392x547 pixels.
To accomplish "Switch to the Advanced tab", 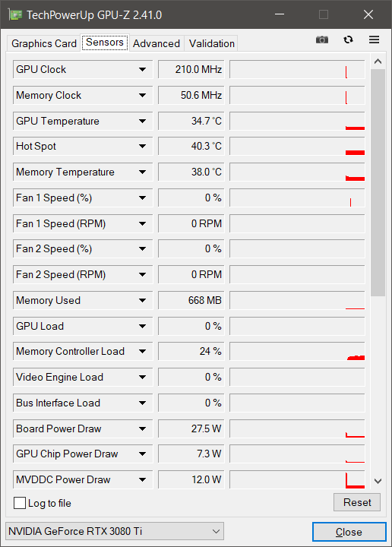I will 156,43.
